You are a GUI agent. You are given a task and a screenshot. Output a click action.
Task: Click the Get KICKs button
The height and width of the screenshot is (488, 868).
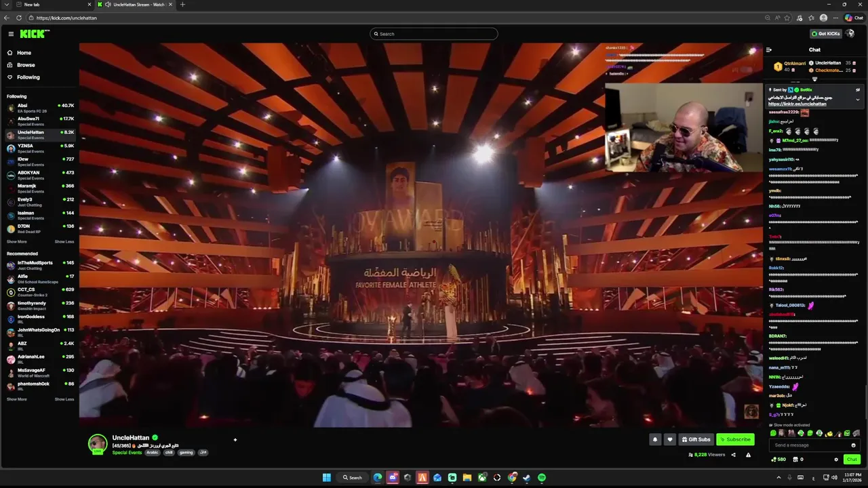coord(826,34)
